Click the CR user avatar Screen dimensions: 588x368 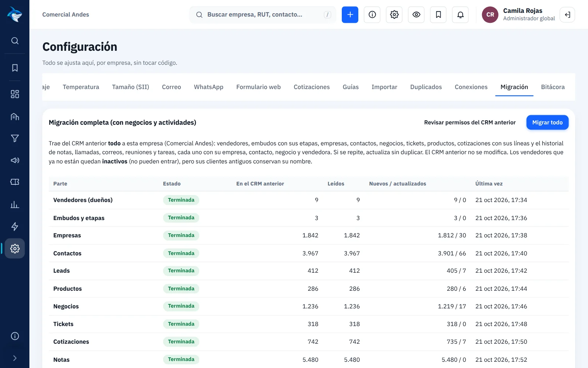(490, 15)
